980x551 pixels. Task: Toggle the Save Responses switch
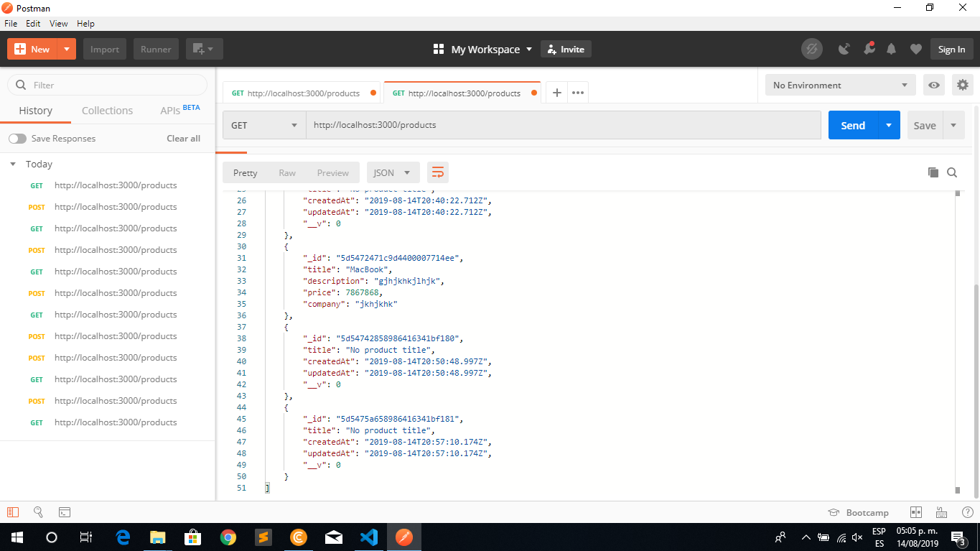point(17,139)
